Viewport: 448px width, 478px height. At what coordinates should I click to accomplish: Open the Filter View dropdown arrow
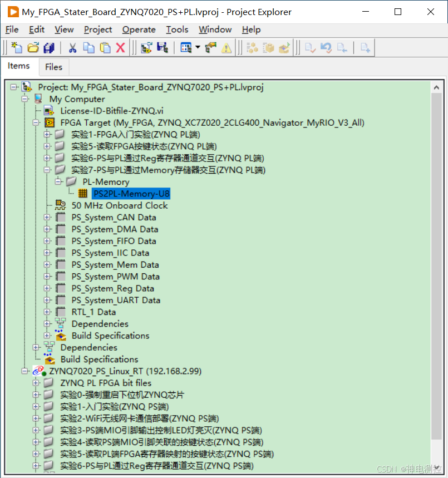(198, 47)
